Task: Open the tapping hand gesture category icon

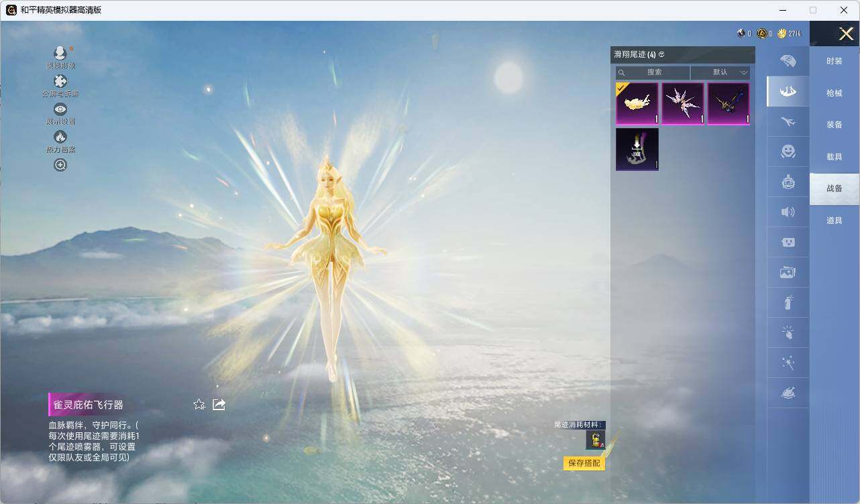Action: pos(788,333)
